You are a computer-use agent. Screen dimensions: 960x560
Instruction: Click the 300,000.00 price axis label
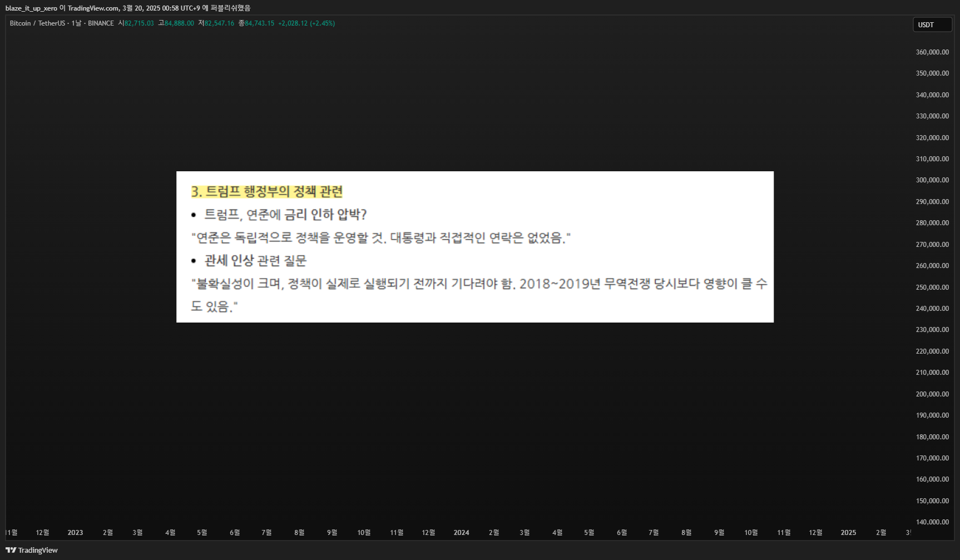pyautogui.click(x=932, y=180)
